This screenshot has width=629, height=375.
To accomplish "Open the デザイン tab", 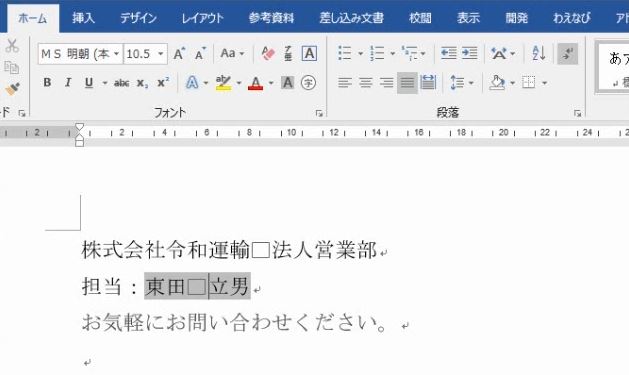I will (x=138, y=18).
